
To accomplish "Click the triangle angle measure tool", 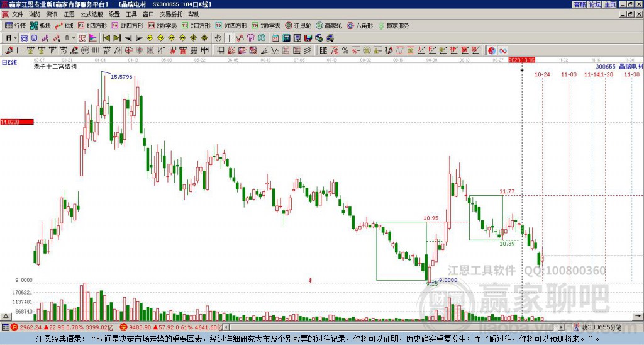I will click(118, 50).
